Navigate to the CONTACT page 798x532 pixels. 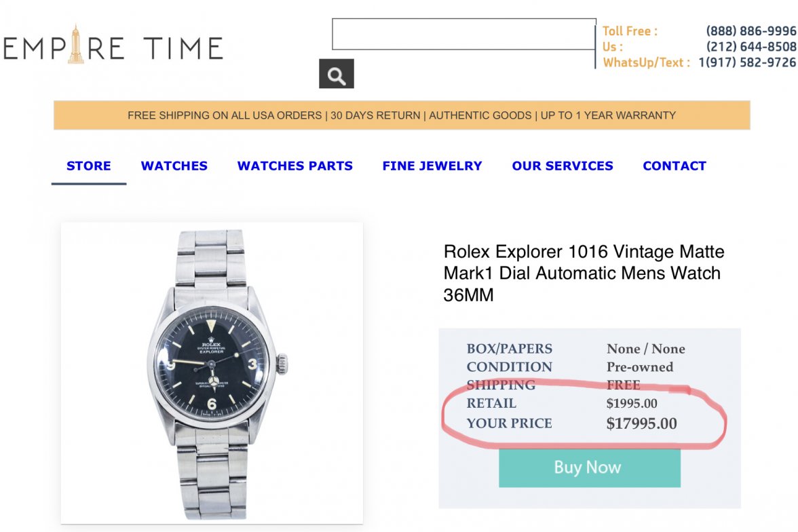click(674, 166)
